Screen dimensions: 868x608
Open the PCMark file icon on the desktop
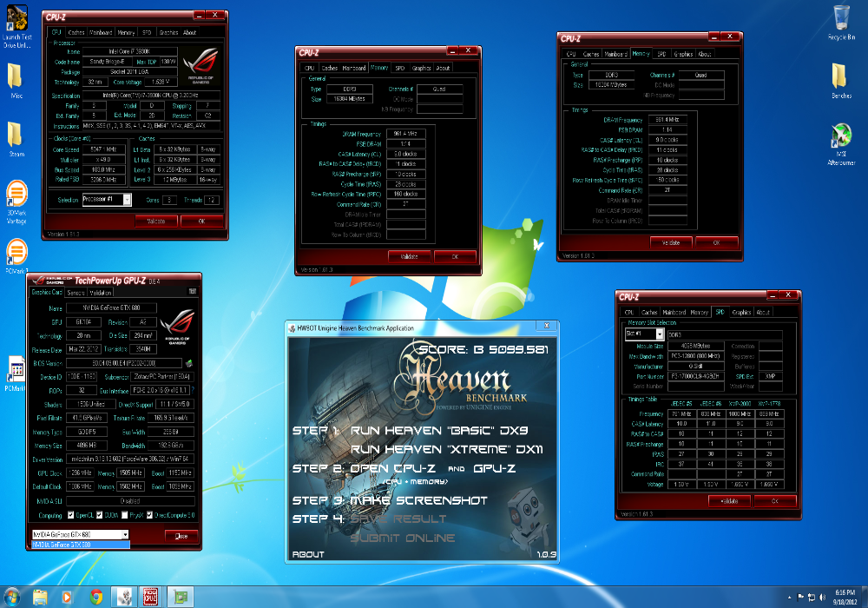coord(16,373)
